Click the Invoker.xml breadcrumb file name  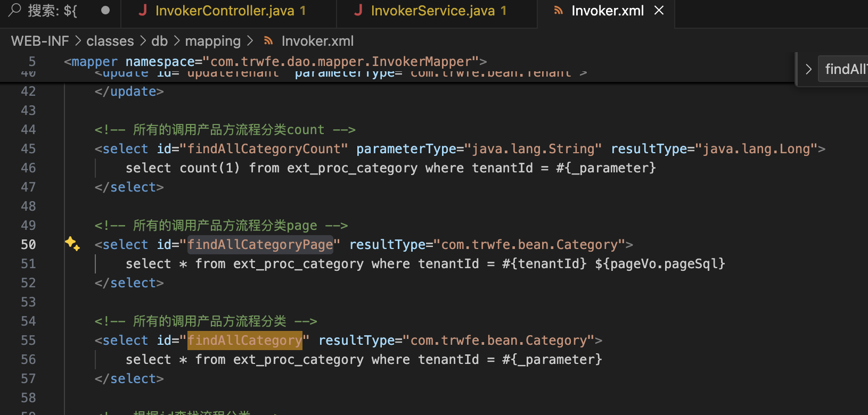317,41
